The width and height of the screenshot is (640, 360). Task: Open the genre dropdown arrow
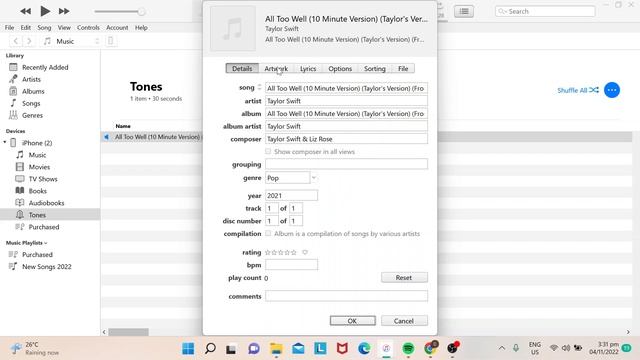(313, 178)
